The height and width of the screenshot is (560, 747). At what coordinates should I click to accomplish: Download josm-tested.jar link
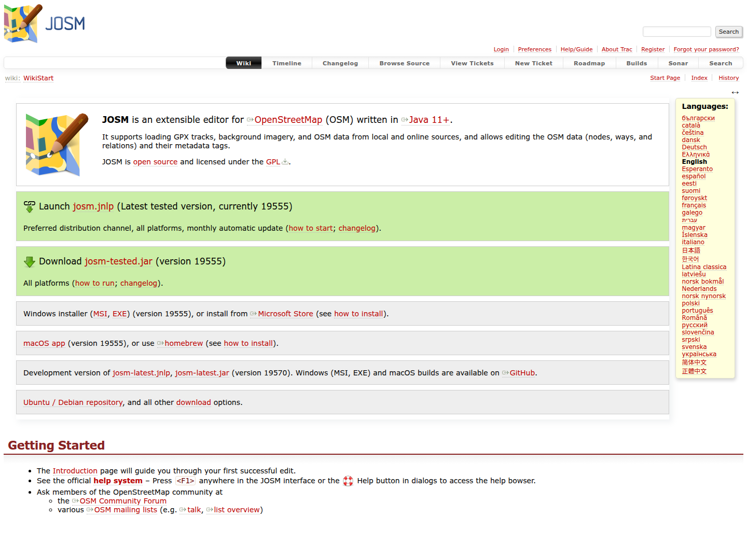[x=119, y=261]
